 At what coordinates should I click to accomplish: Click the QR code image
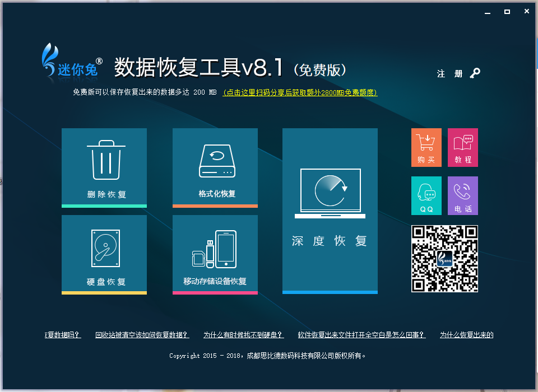pyautogui.click(x=444, y=259)
